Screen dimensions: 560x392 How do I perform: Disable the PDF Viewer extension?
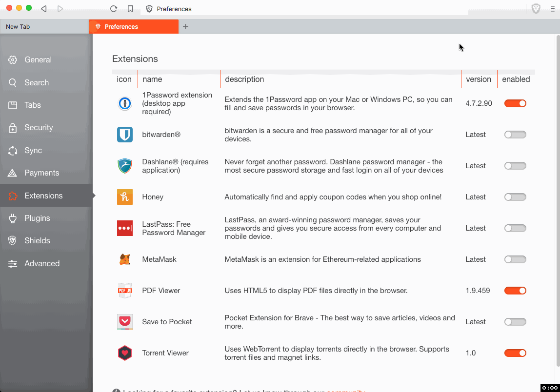[x=515, y=290]
